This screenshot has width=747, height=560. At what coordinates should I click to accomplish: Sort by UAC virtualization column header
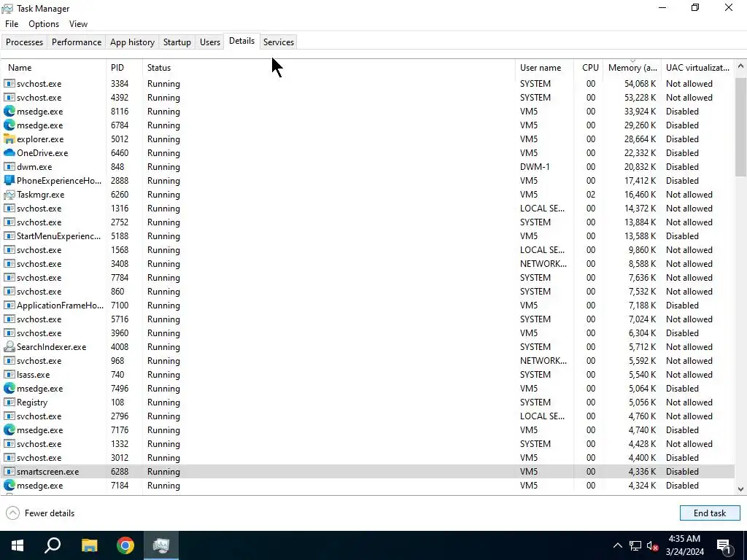[697, 68]
